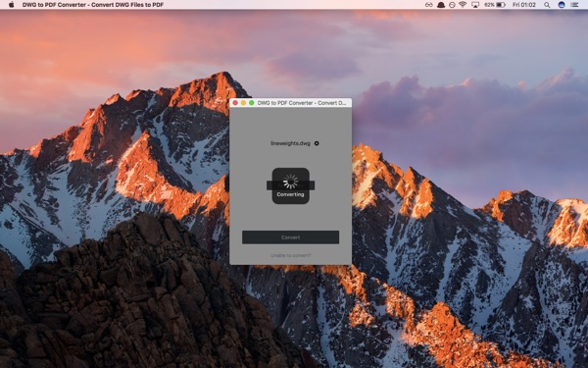The height and width of the screenshot is (368, 588).
Task: Open the glasses icon in menu bar
Action: point(429,5)
